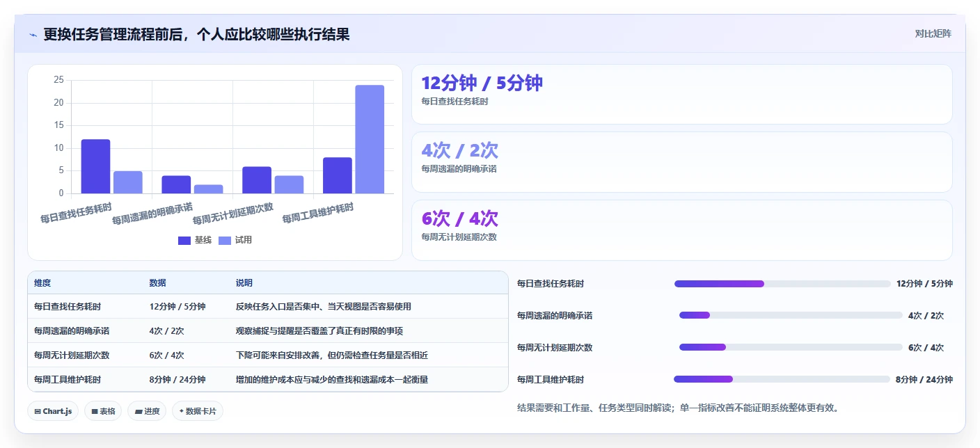Click the 表格 tag chip
The width and height of the screenshot is (980, 448).
(x=103, y=411)
